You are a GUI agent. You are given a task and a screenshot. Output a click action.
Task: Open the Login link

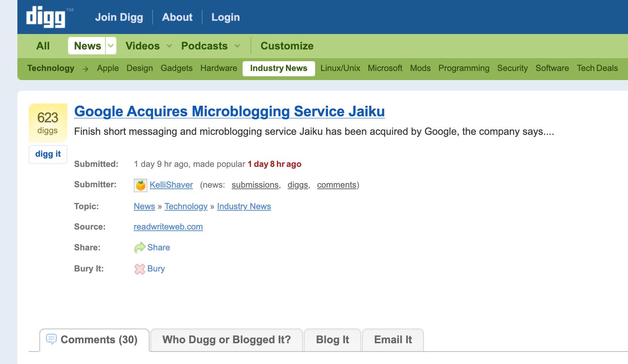226,17
